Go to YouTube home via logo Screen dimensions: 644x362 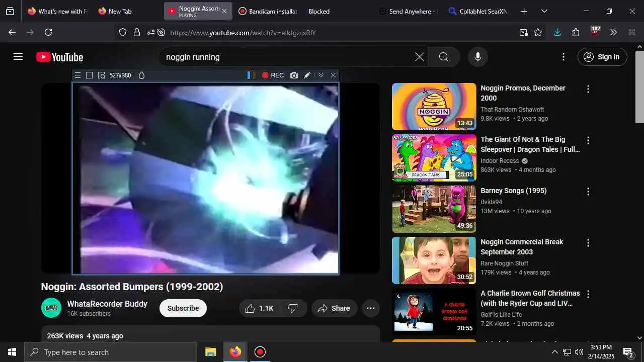pos(59,57)
